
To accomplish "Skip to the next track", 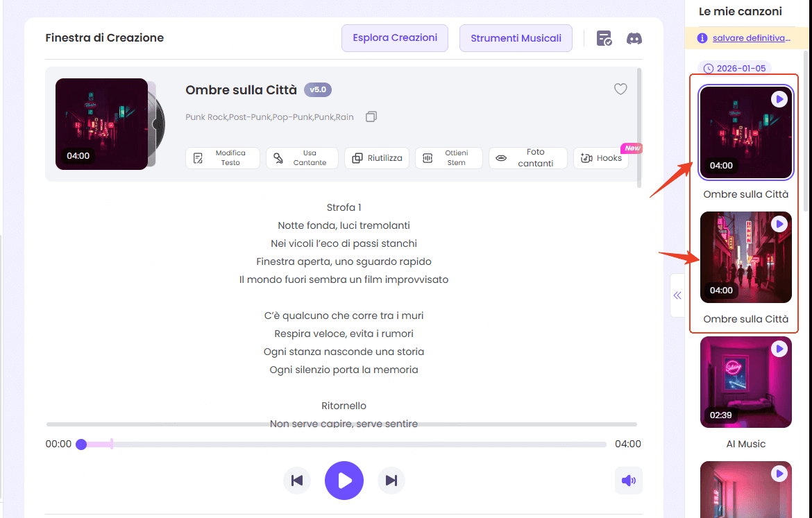I will [x=391, y=481].
